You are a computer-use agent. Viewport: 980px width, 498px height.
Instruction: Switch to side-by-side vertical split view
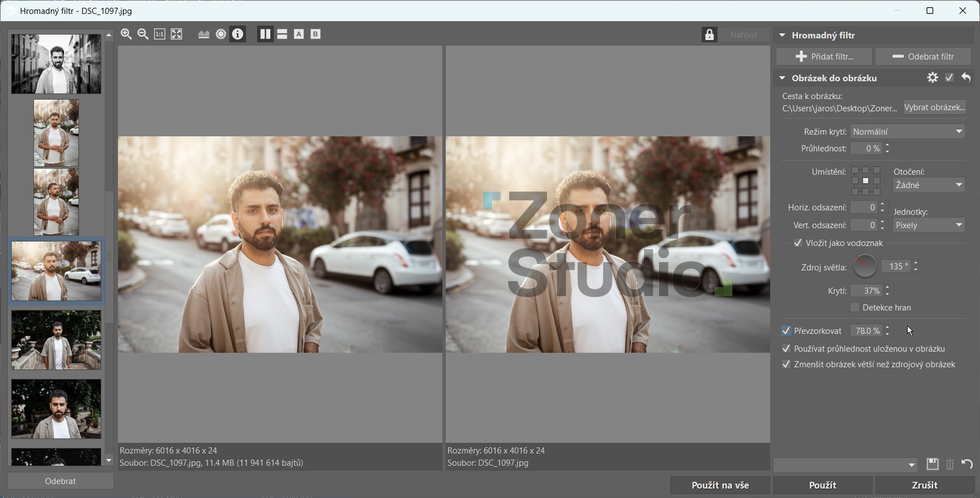(x=265, y=34)
